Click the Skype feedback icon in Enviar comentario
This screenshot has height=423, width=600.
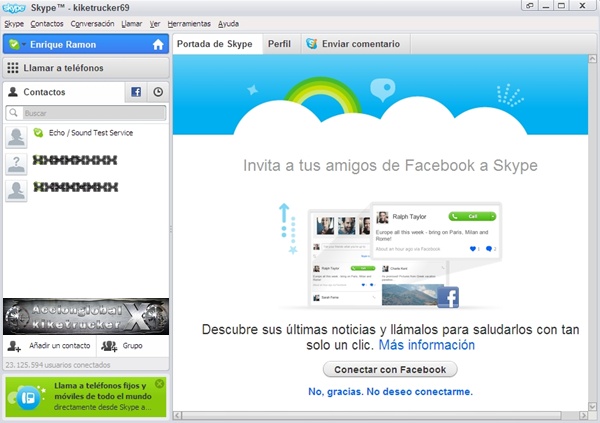tap(311, 44)
